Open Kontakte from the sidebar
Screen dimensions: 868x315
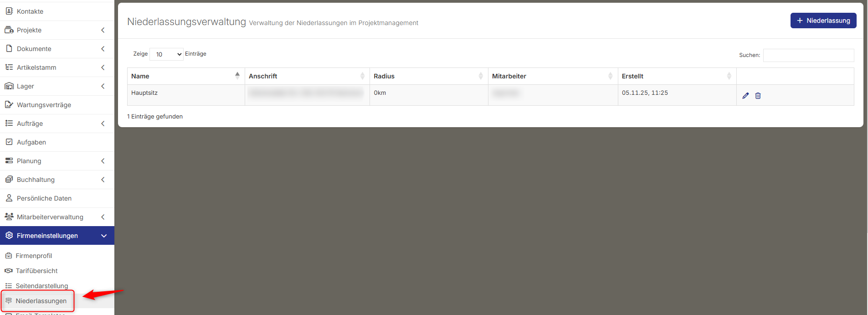(57, 11)
